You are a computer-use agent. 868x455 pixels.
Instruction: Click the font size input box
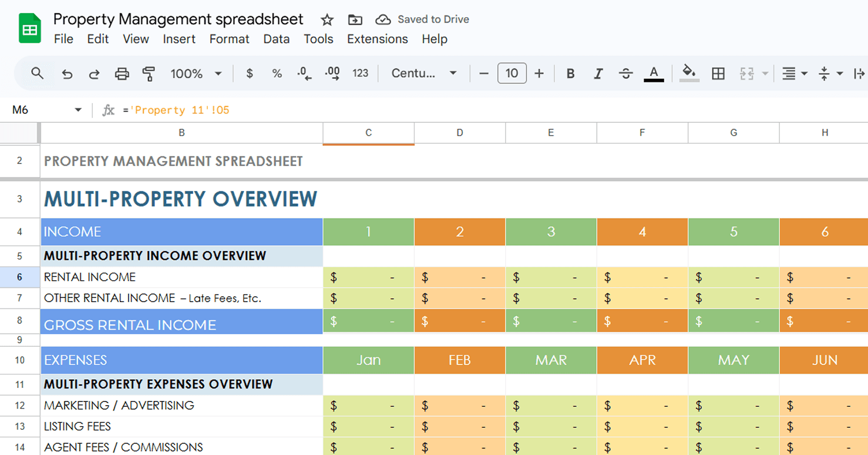click(512, 73)
